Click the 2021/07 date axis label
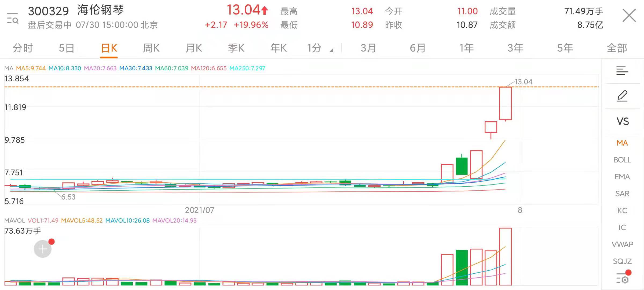The image size is (644, 290). click(x=200, y=210)
